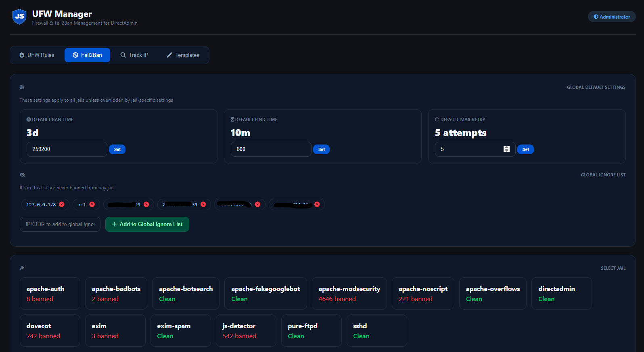
Task: Select the js-detector jail card
Action: click(246, 331)
